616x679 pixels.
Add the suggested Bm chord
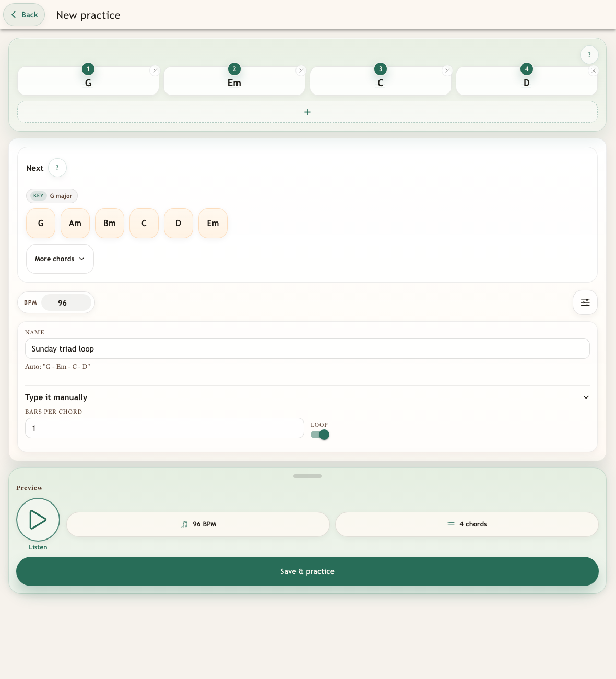[110, 223]
